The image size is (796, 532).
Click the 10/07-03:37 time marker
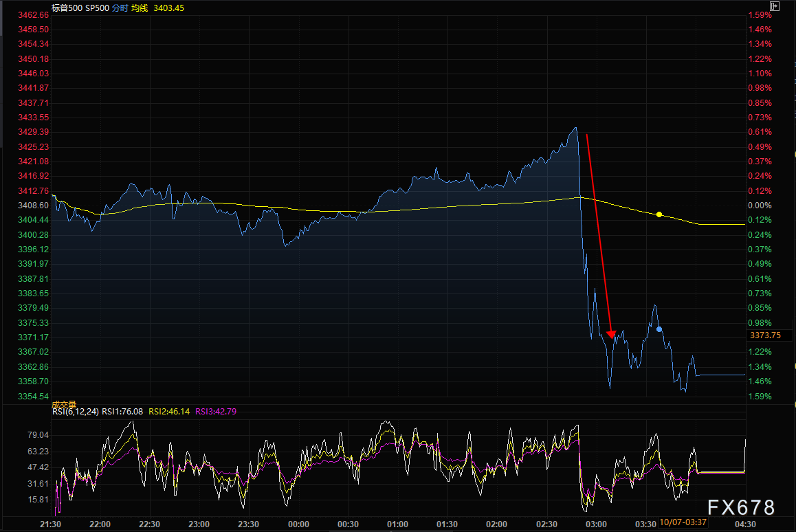point(683,523)
